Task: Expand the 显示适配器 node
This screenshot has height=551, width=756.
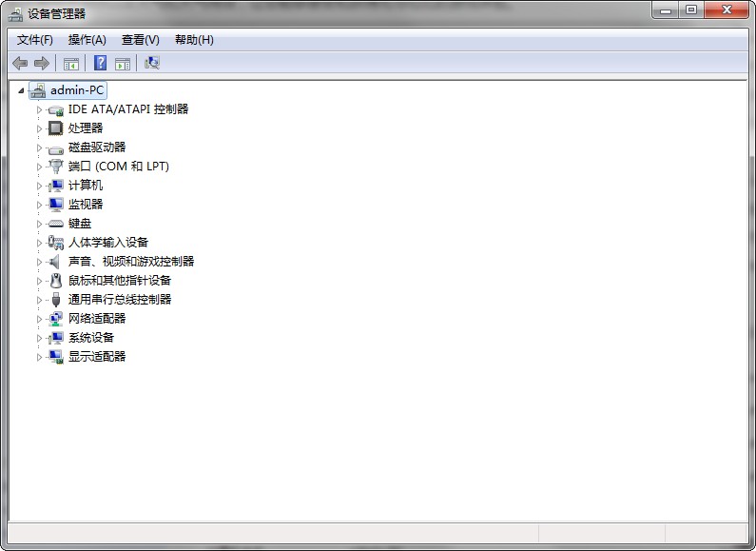Action: click(40, 357)
